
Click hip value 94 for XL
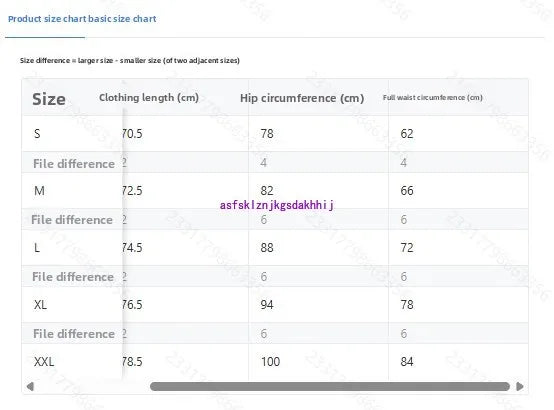(x=267, y=305)
